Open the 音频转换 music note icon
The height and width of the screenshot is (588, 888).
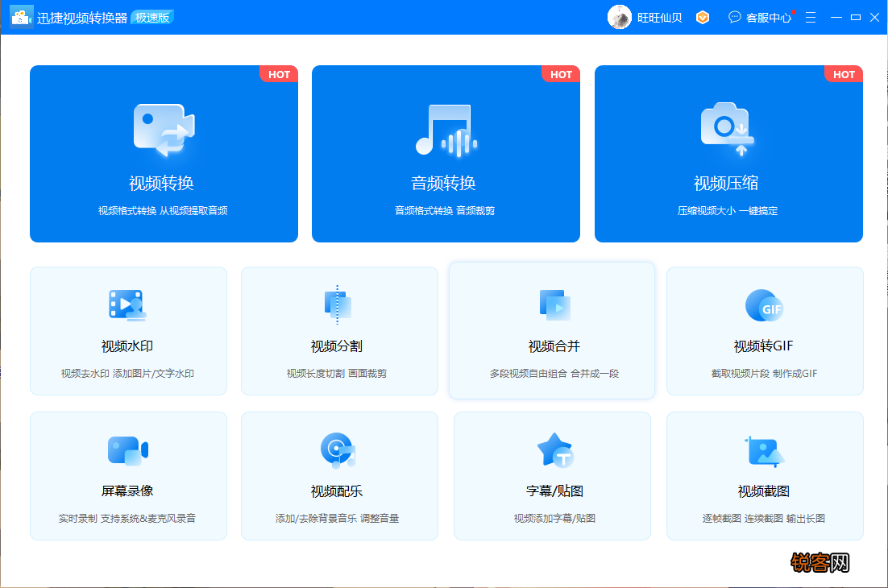(446, 130)
